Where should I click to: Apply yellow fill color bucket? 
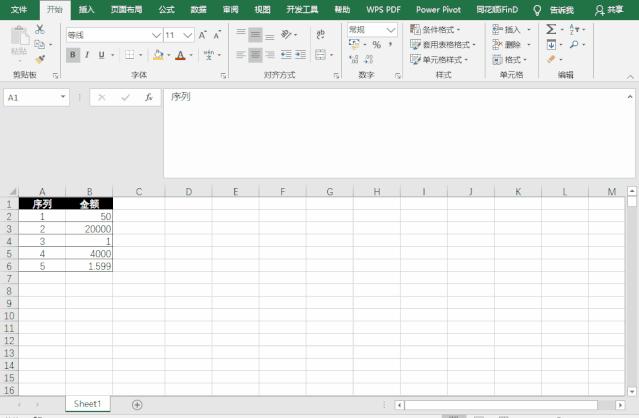click(158, 55)
